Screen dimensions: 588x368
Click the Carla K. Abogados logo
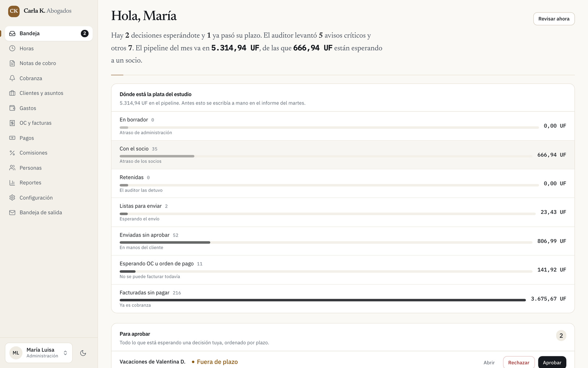point(14,11)
